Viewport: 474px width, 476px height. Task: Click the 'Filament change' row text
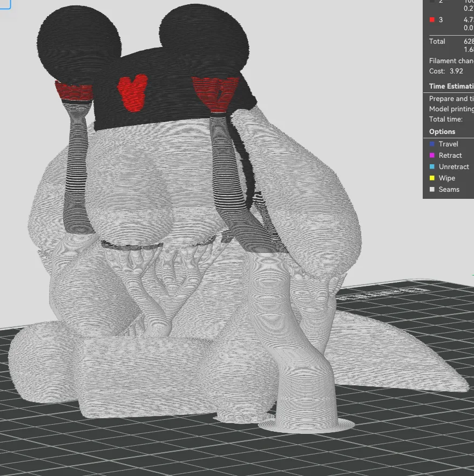tap(451, 61)
